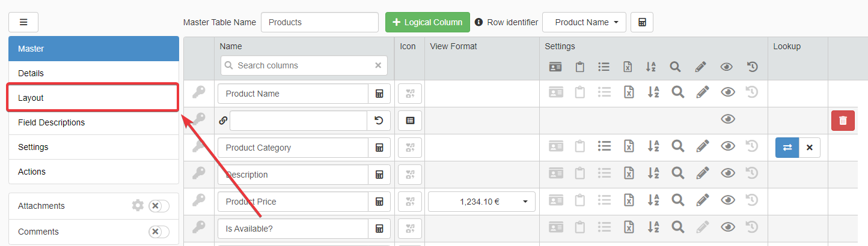Screen dimensions: 868x246
Task: Remove the Product Category lookup with X
Action: coord(810,148)
